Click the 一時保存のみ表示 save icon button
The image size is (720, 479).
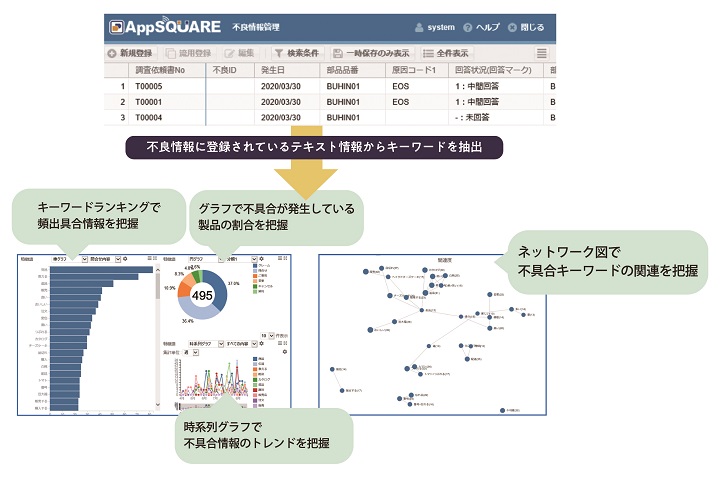(x=339, y=52)
